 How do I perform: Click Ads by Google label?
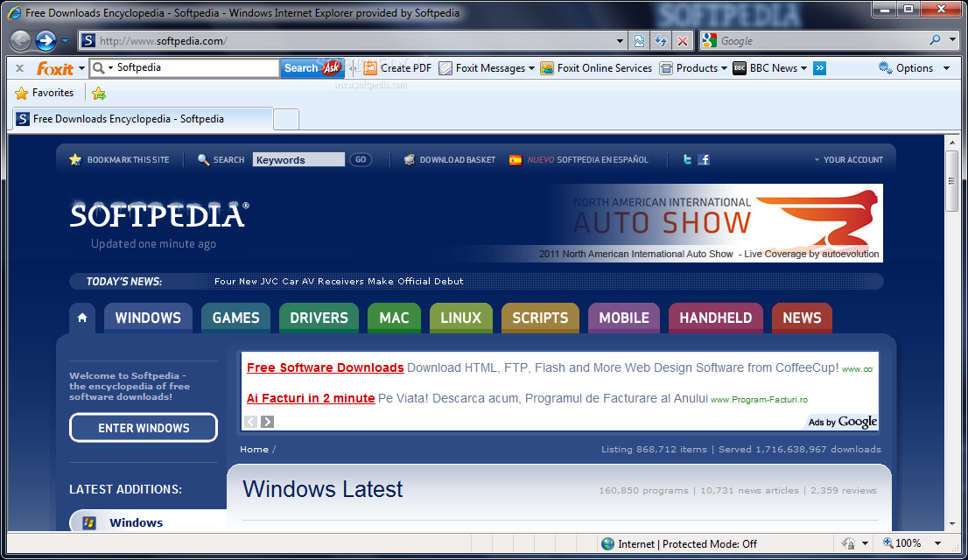click(843, 422)
